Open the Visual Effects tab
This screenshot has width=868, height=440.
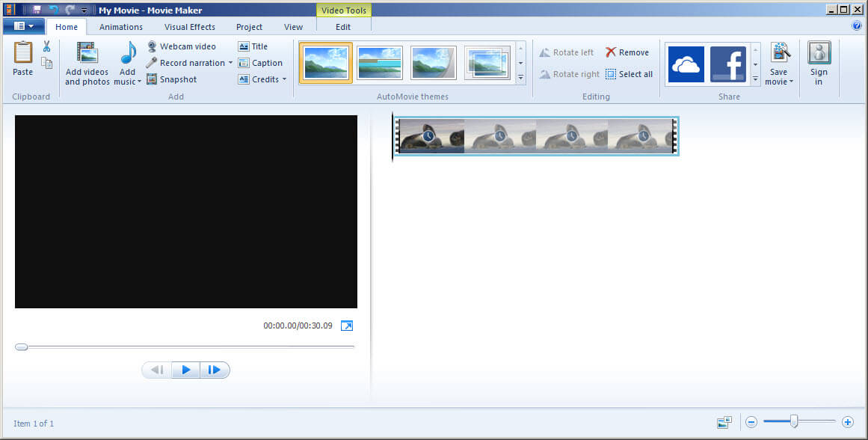(190, 27)
